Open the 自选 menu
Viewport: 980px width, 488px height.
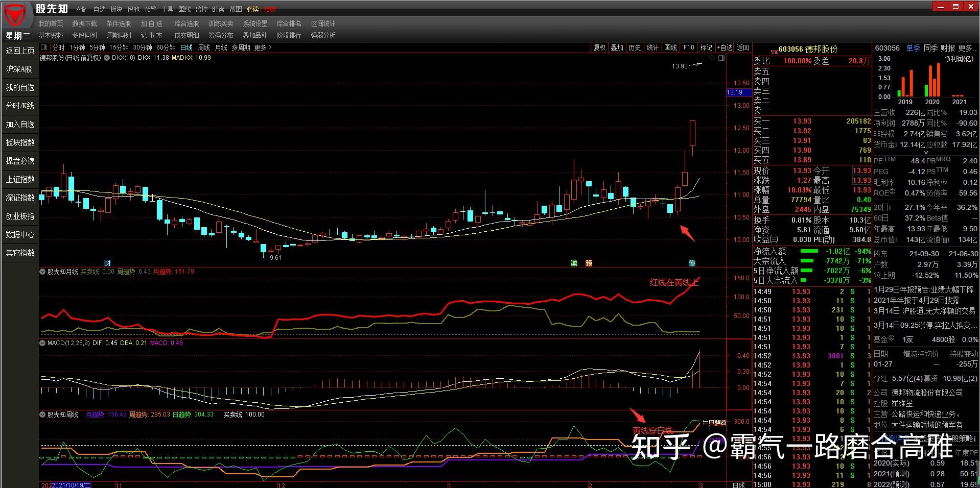[x=99, y=9]
